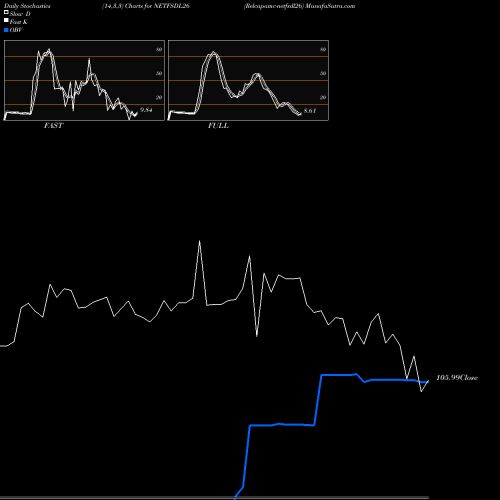Screen dimensions: 500x500
Task: Click the blue OBV legend swatch
Action: pos(6,30)
